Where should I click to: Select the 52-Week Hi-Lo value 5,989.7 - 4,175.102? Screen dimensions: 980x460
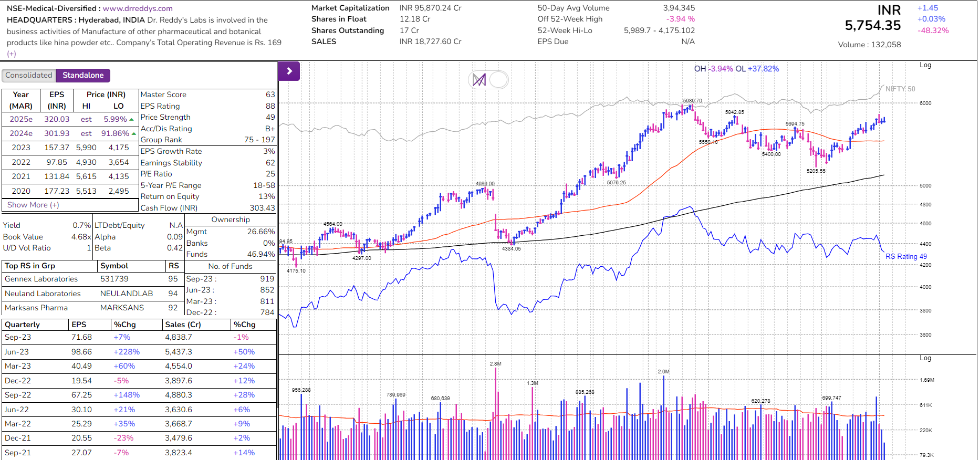click(659, 30)
